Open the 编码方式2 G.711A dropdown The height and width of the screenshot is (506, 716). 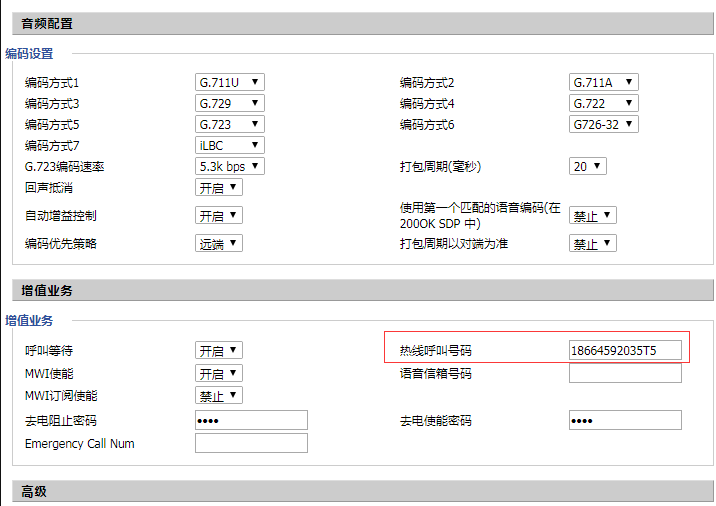pyautogui.click(x=603, y=82)
